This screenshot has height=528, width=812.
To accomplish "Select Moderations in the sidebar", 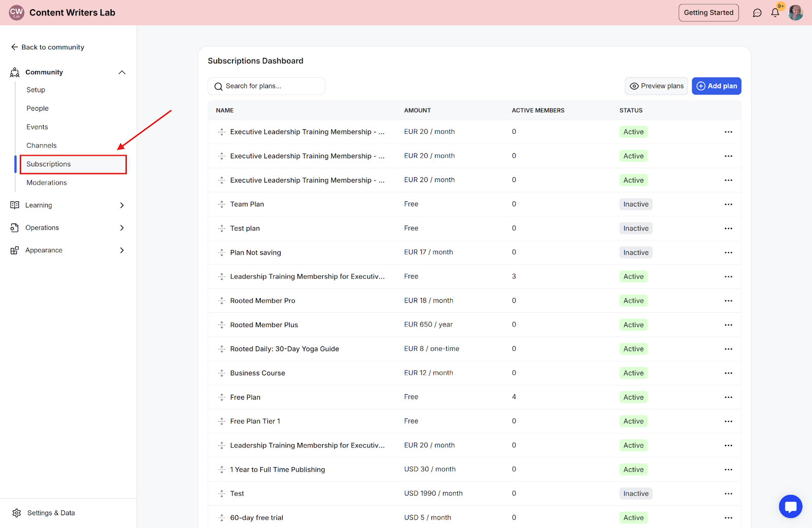I will pyautogui.click(x=47, y=183).
